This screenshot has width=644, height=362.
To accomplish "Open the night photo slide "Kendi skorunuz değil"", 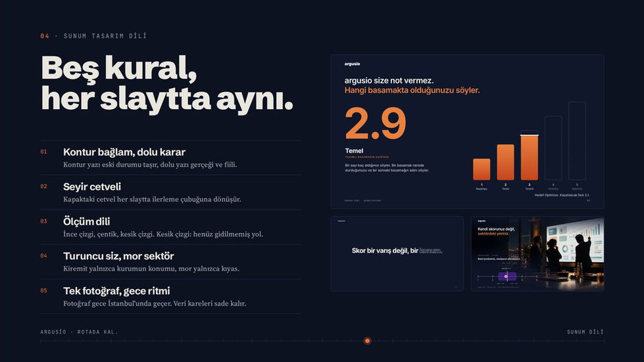I will tap(537, 254).
